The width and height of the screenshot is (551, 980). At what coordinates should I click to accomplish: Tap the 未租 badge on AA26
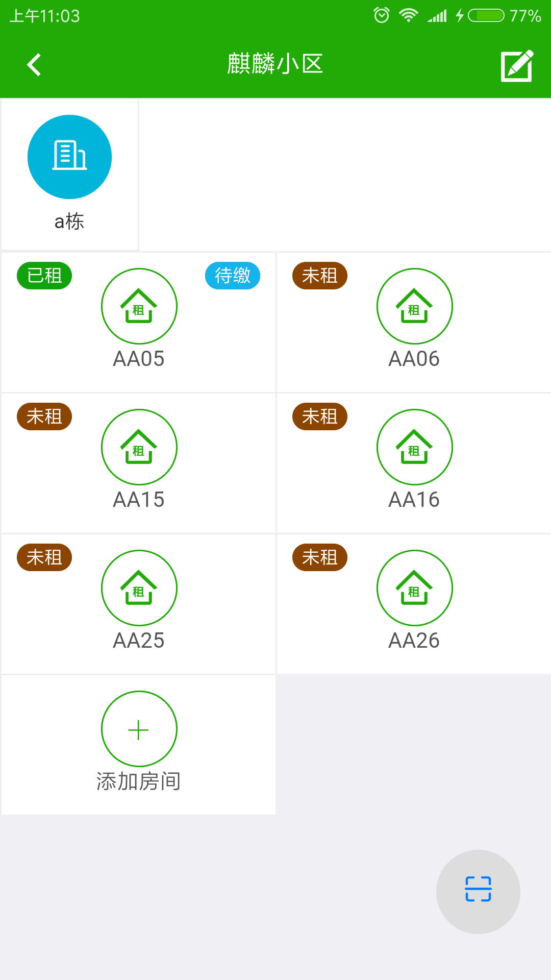click(320, 557)
